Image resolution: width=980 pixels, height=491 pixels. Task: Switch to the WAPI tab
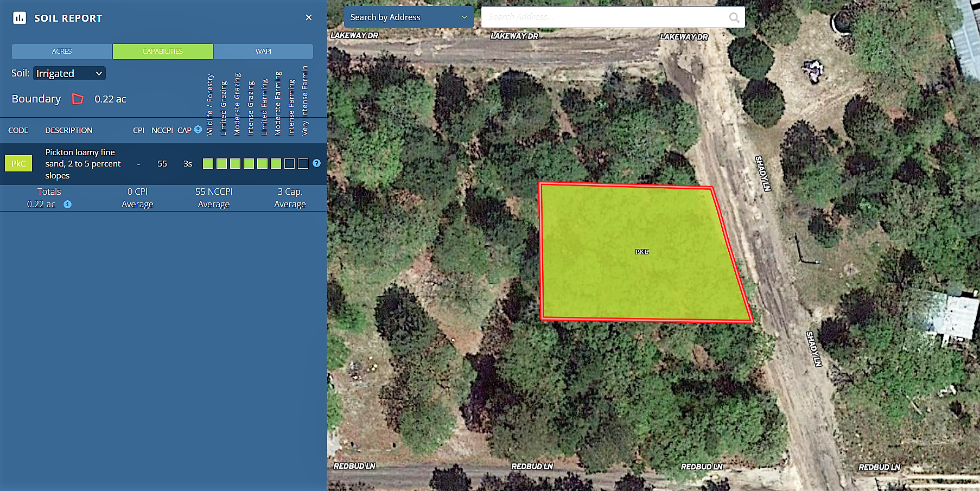[x=263, y=52]
